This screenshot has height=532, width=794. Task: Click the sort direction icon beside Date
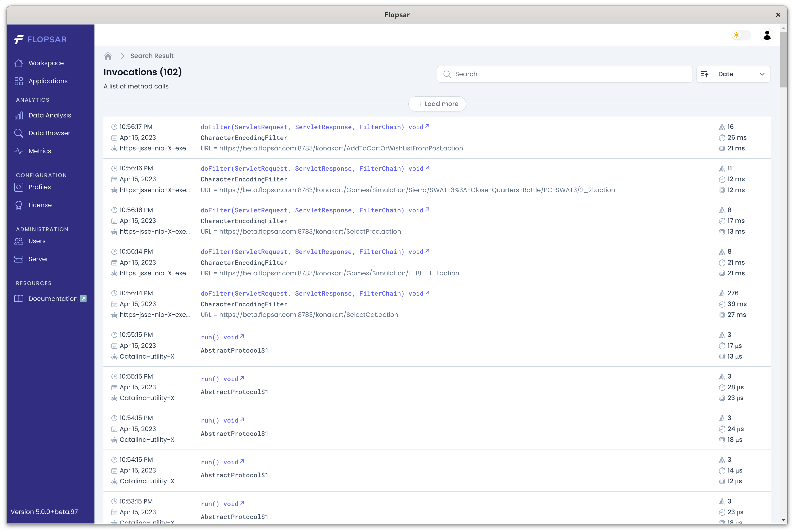(x=705, y=74)
